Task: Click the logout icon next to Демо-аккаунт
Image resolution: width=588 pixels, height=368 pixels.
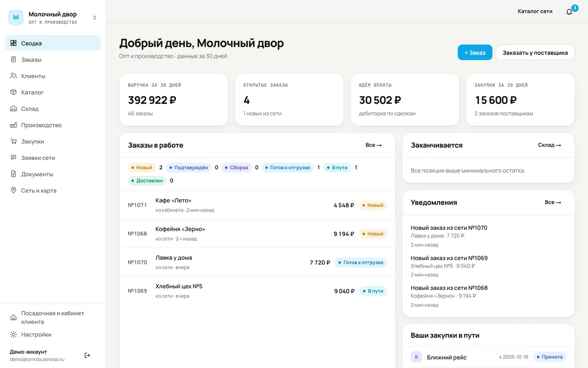Action: pyautogui.click(x=87, y=355)
